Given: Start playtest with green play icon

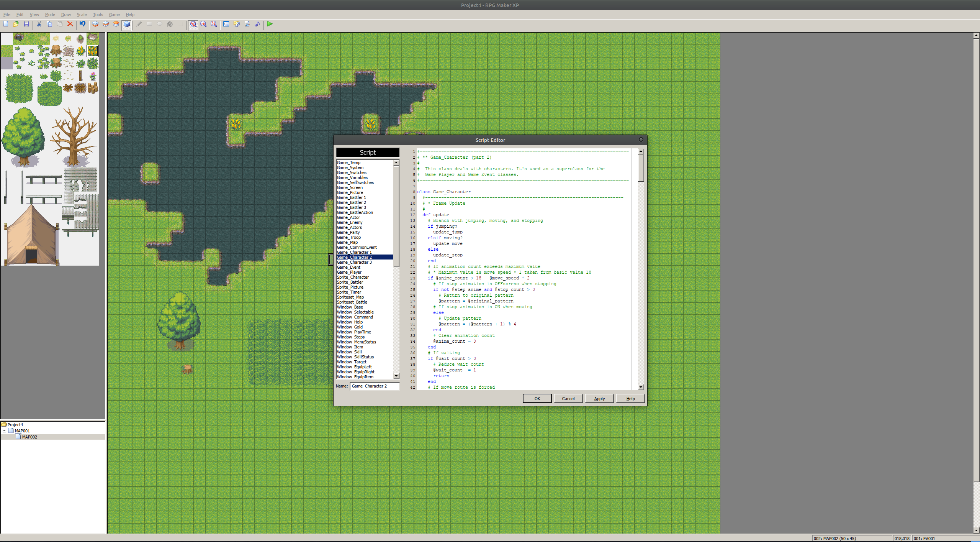Looking at the screenshot, I should click(270, 24).
